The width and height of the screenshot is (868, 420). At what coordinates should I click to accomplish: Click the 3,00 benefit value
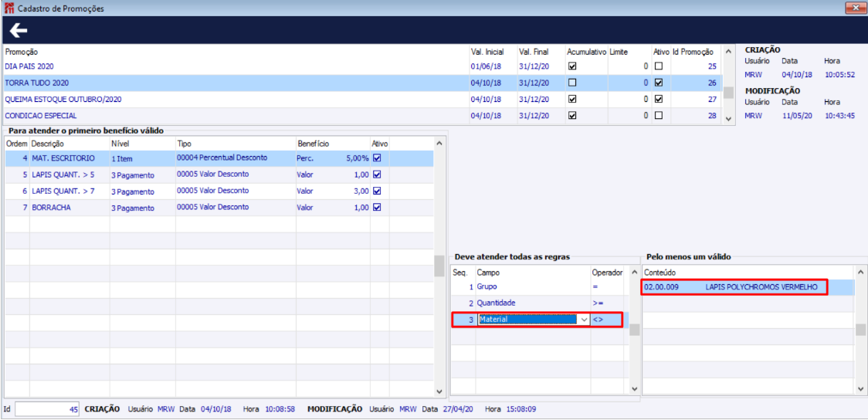361,191
